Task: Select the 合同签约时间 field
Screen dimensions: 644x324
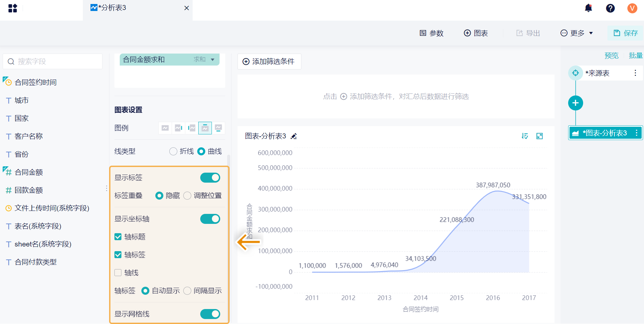Action: click(x=36, y=82)
